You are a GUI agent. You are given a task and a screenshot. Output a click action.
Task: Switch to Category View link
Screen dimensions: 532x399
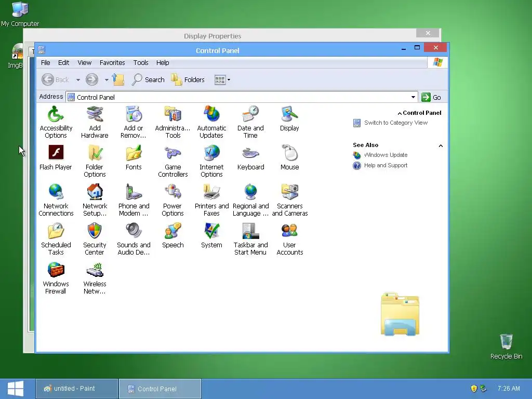click(395, 123)
